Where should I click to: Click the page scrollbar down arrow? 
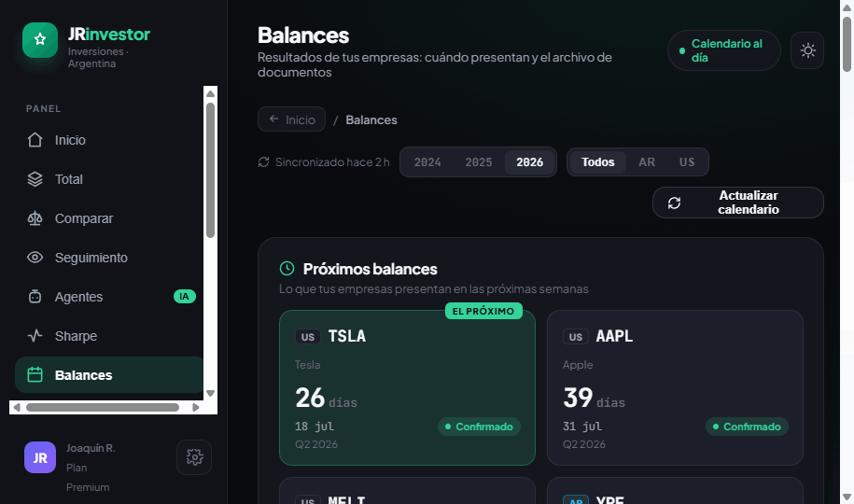[847, 497]
